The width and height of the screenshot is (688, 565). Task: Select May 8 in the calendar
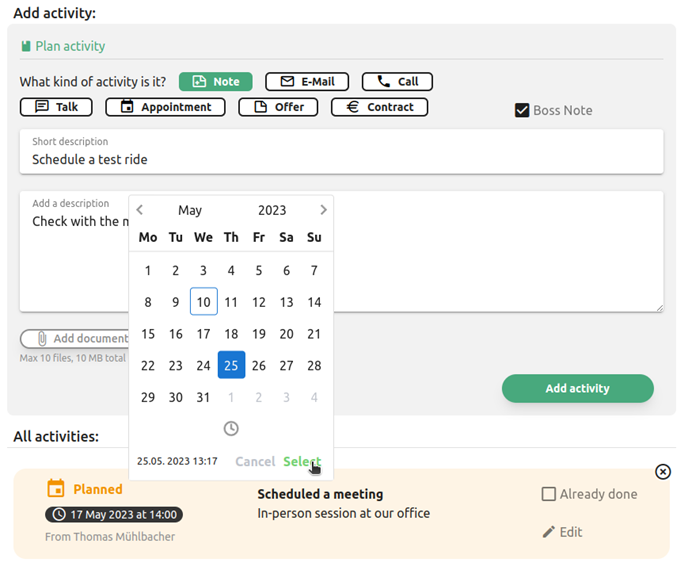[x=148, y=302]
